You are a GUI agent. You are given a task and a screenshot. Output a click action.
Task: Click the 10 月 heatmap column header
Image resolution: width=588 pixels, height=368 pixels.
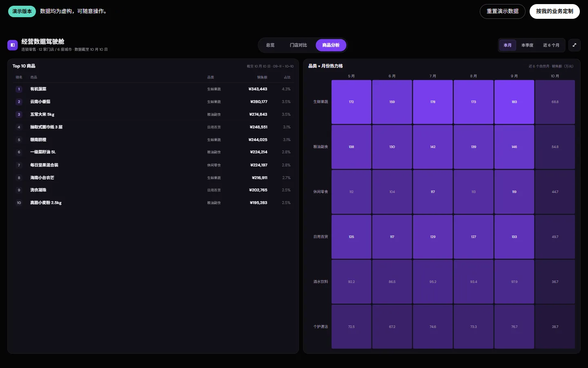click(x=555, y=76)
